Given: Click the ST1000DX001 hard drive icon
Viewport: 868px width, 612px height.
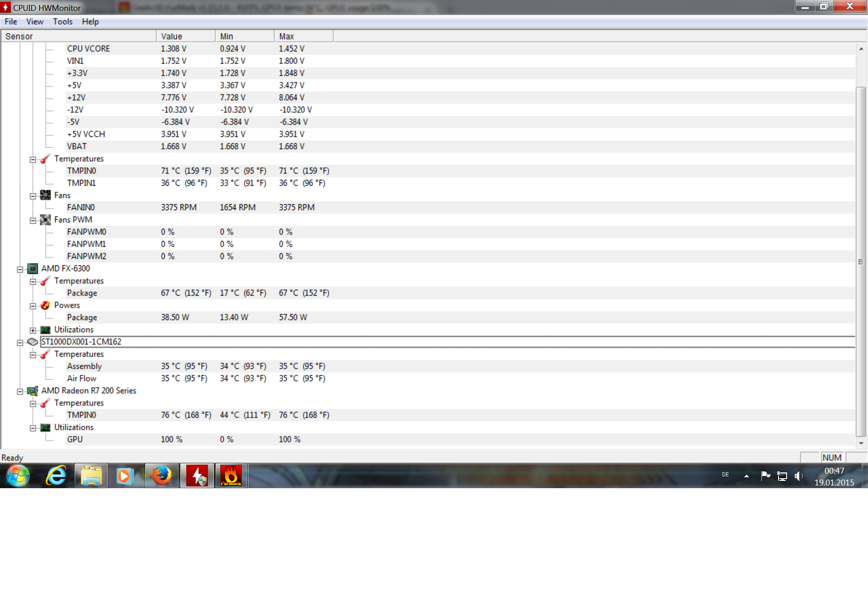Looking at the screenshot, I should point(33,342).
